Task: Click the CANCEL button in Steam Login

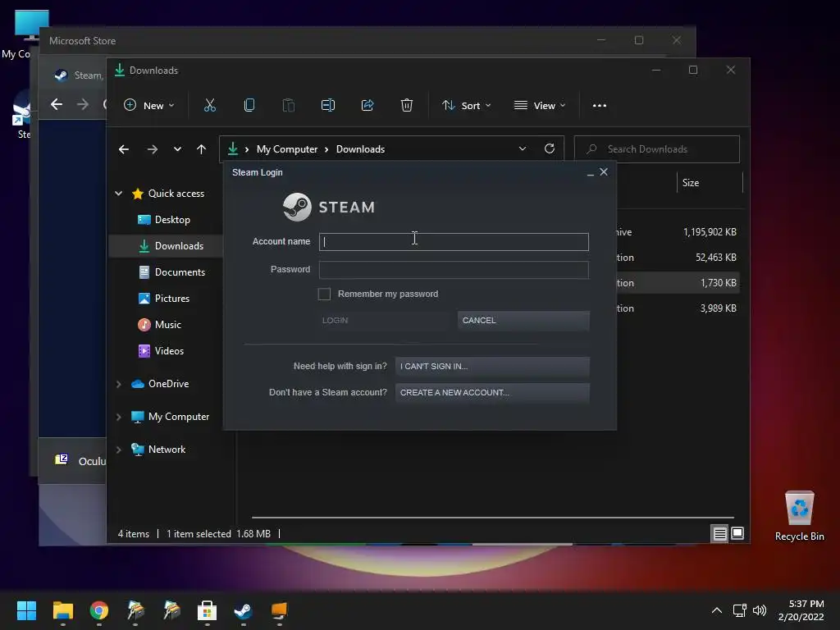Action: pos(523,321)
